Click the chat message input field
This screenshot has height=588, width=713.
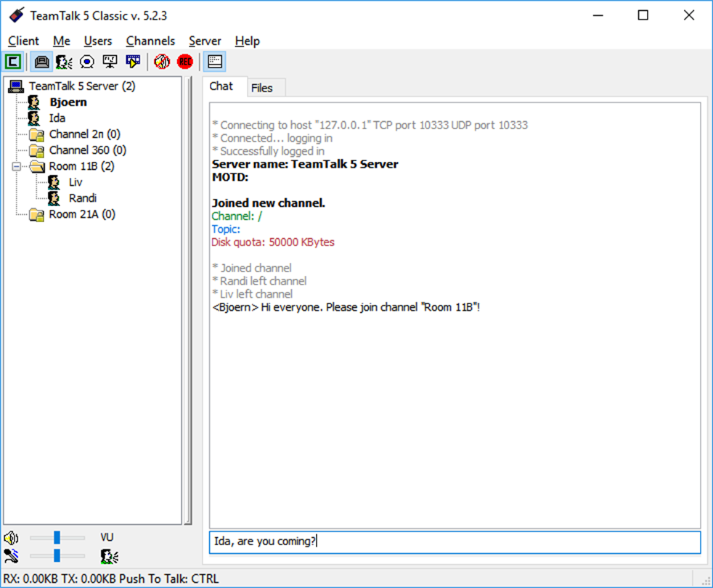[x=455, y=542]
